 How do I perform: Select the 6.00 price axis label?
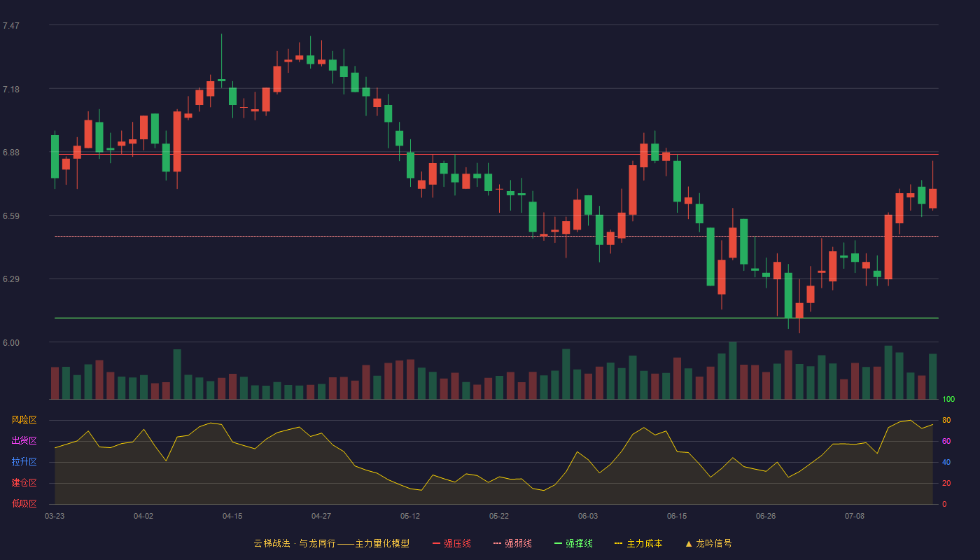[x=11, y=343]
